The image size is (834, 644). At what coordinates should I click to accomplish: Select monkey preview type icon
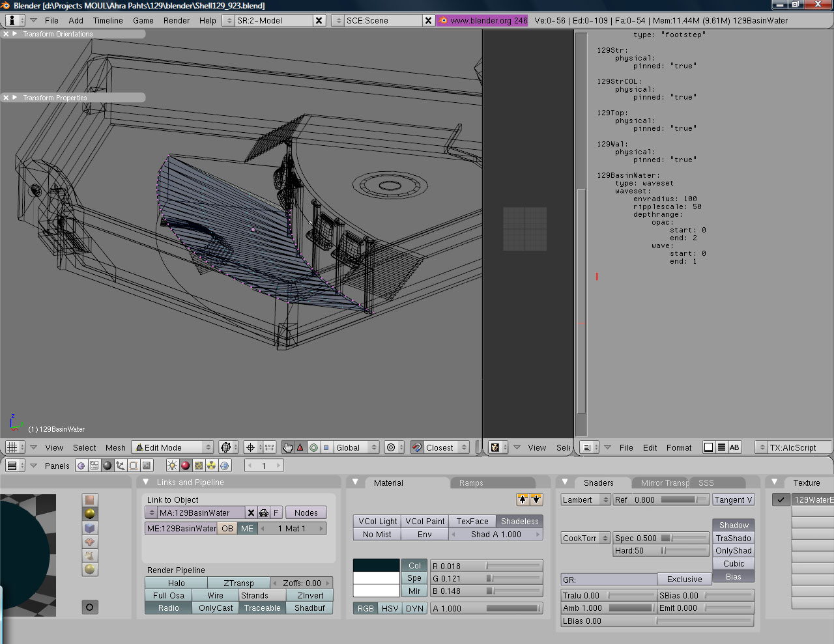coord(90,542)
